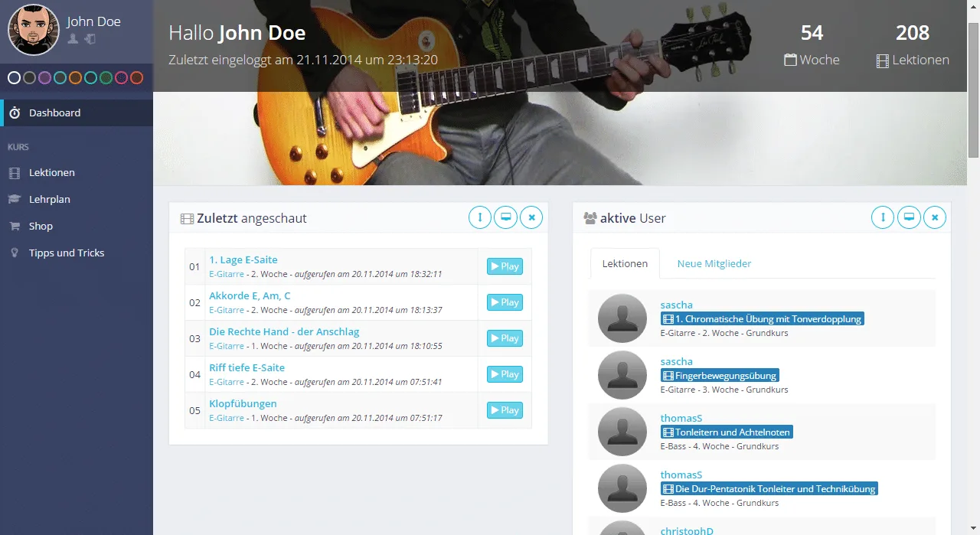Open Lektionen in the sidebar menu

point(77,172)
